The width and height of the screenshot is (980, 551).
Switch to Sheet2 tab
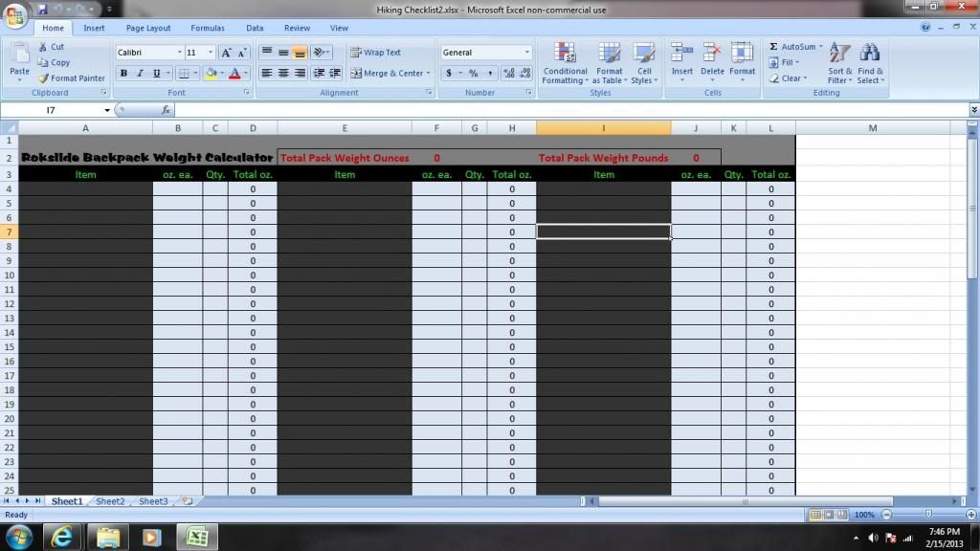(110, 501)
